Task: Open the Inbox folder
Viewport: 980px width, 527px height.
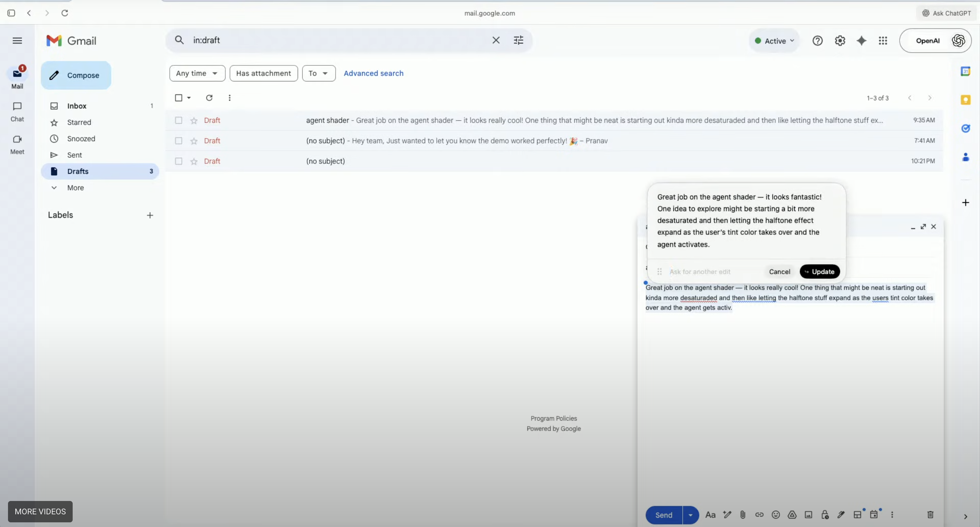Action: (x=77, y=106)
